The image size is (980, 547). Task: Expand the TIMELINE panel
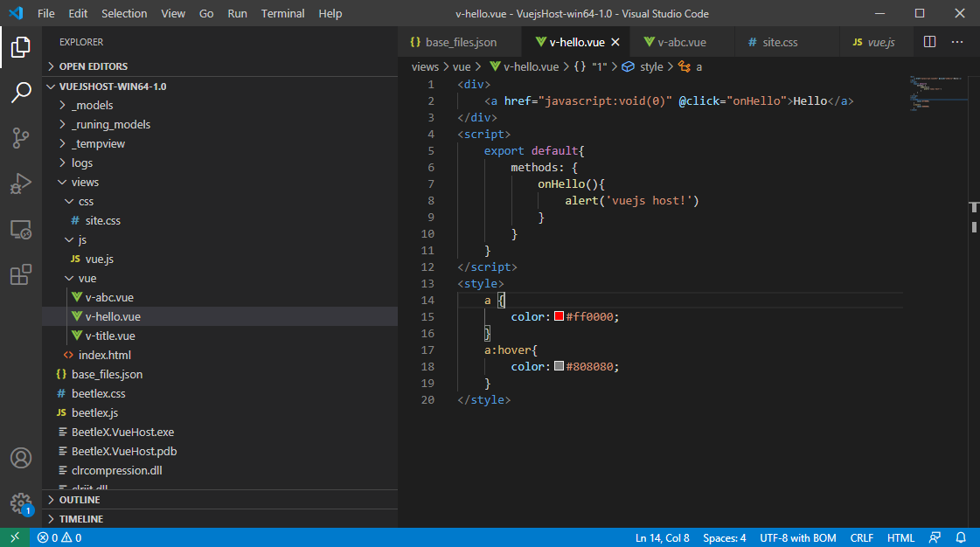(219, 519)
